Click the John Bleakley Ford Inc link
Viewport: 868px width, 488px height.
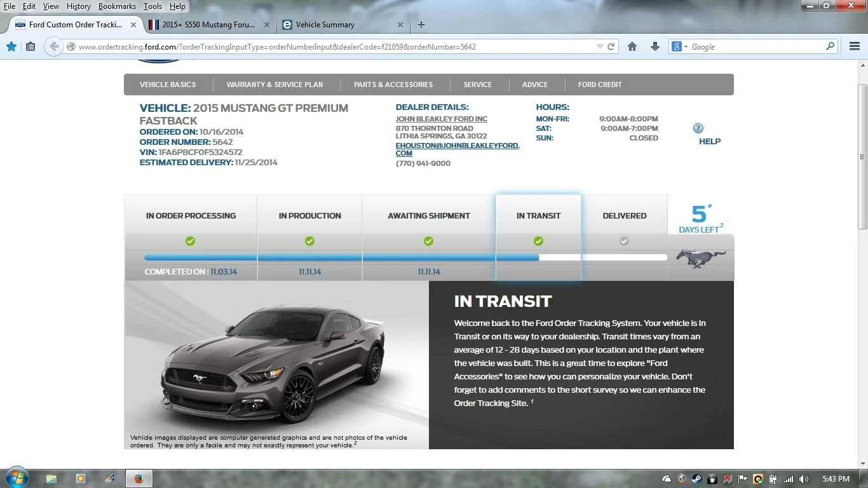click(442, 119)
